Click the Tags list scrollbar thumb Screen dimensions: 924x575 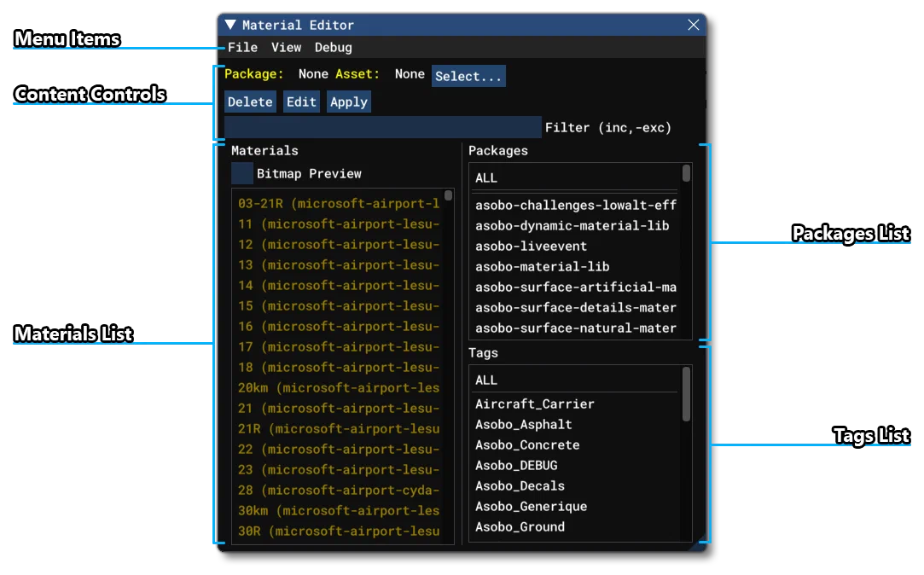coord(686,394)
